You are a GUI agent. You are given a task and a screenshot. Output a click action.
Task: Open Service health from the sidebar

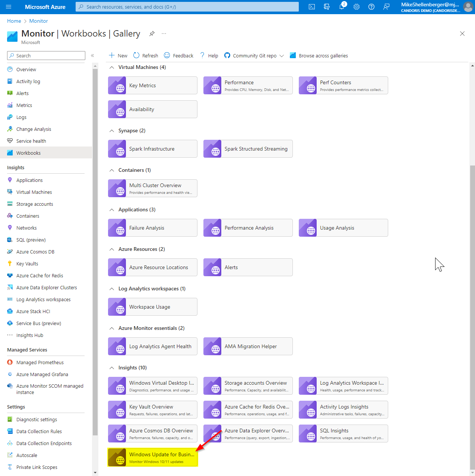point(31,141)
